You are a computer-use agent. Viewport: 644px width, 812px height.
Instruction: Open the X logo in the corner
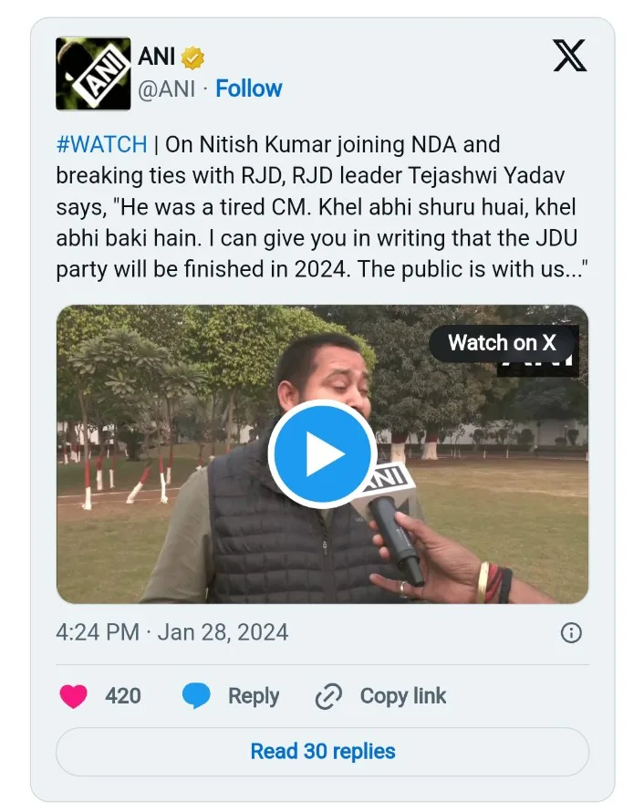pos(570,57)
